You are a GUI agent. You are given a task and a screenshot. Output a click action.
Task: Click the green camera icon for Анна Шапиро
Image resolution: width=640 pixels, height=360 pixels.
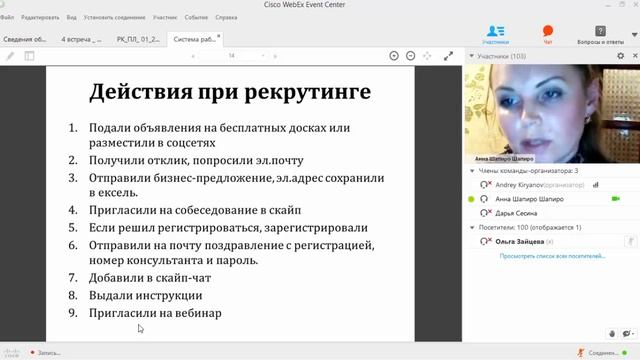[x=616, y=199]
